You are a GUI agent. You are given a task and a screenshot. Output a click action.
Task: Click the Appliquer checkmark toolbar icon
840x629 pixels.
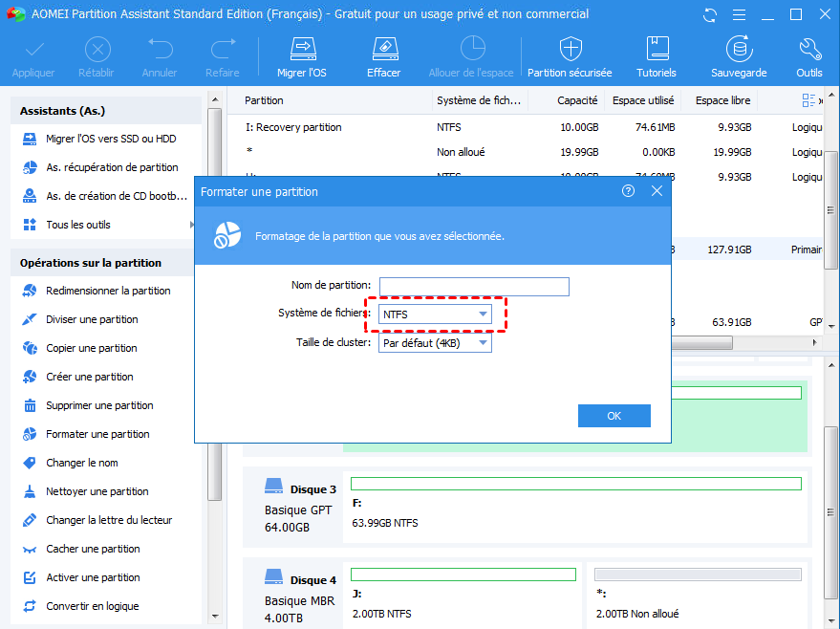pos(33,50)
